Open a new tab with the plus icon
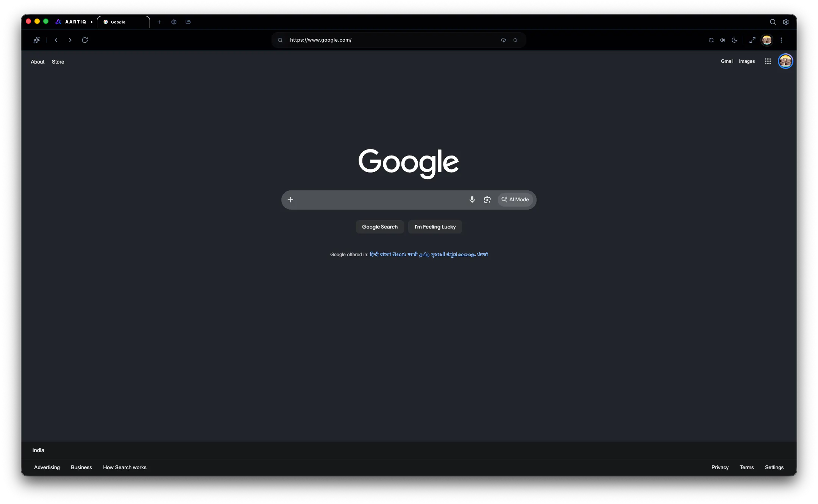Viewport: 818px width, 504px height. click(x=159, y=22)
